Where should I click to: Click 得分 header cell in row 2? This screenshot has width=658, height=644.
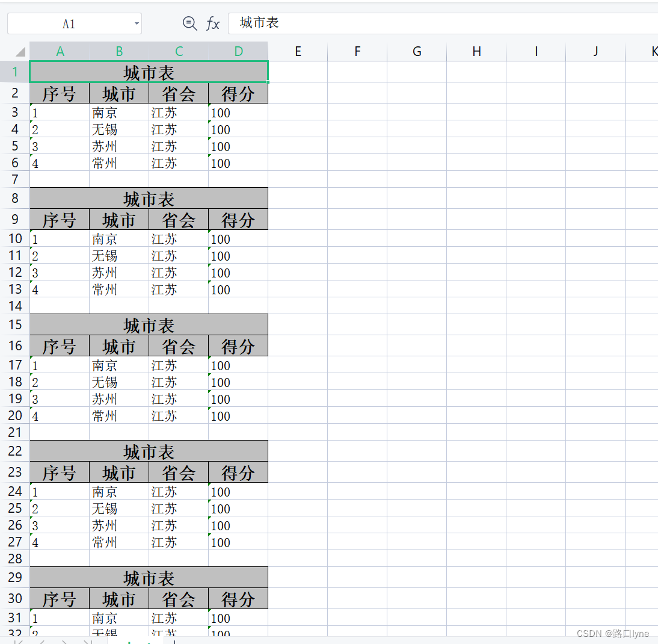click(238, 93)
